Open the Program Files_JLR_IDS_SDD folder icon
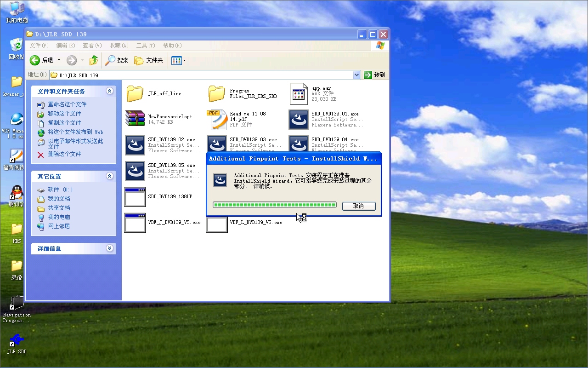 (x=217, y=93)
